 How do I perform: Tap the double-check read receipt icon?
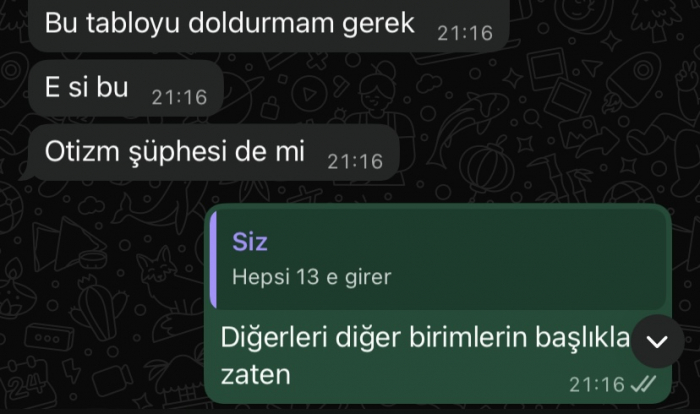[x=643, y=384]
